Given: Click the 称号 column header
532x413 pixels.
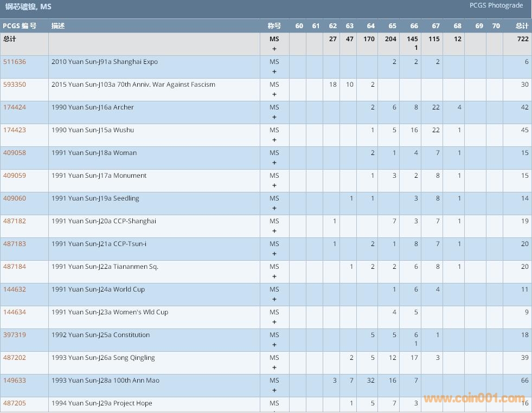Looking at the screenshot, I should coord(274,26).
